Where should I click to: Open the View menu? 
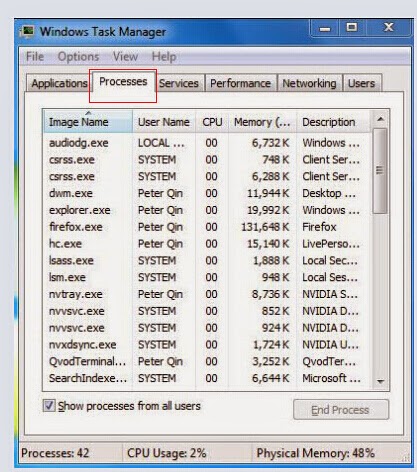125,56
